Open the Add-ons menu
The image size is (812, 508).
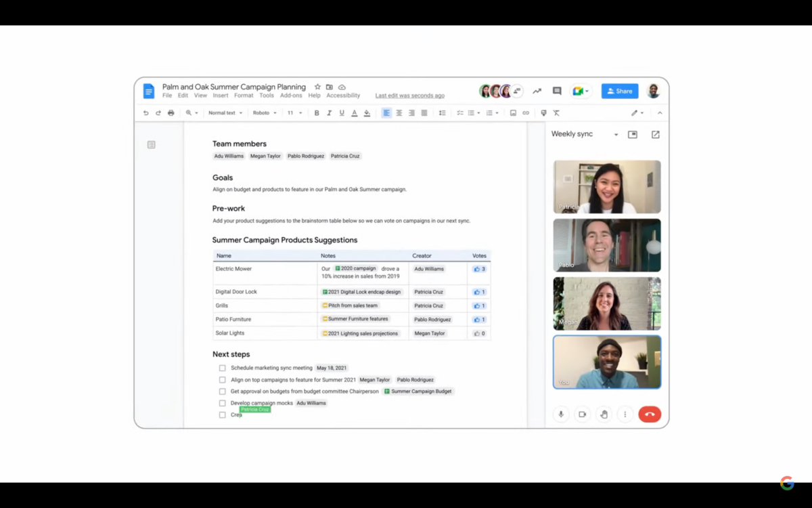291,96
